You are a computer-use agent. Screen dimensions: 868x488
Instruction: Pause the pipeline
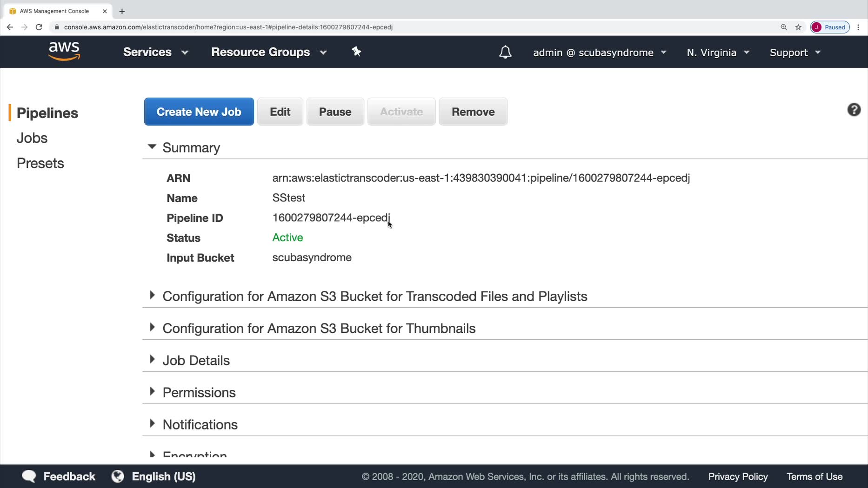tap(335, 112)
